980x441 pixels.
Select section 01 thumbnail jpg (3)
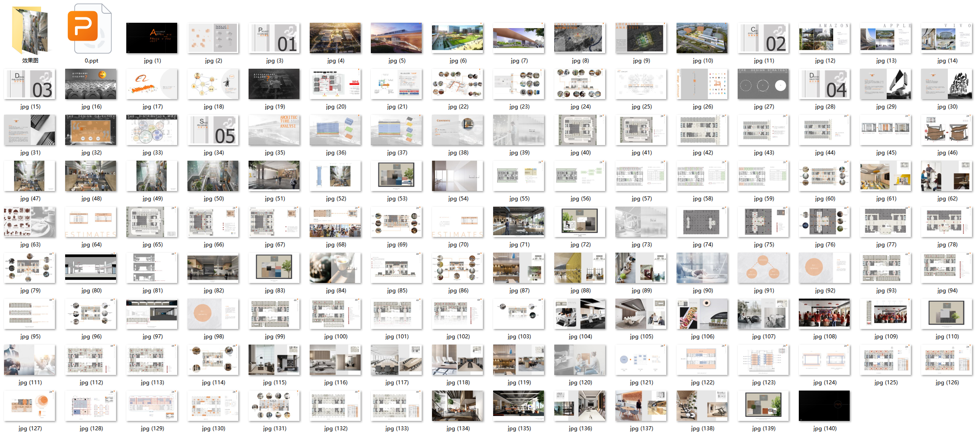click(x=274, y=38)
